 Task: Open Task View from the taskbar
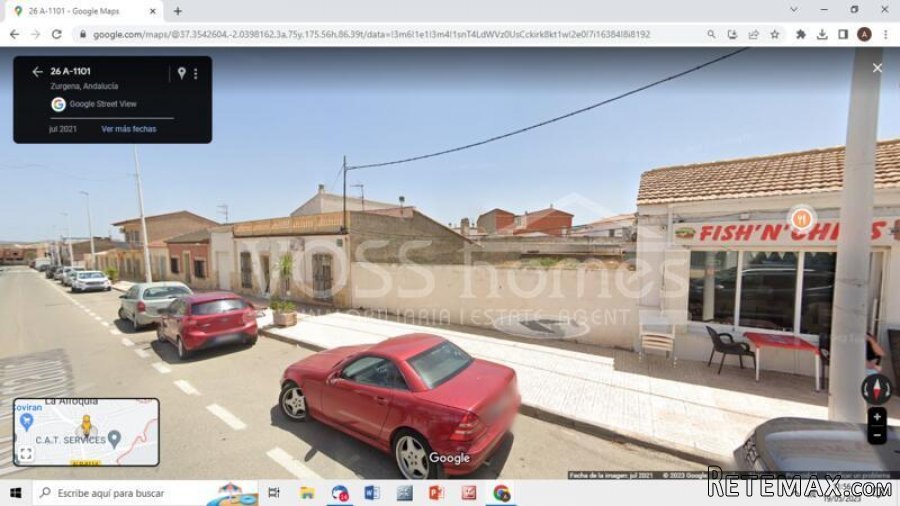click(274, 493)
